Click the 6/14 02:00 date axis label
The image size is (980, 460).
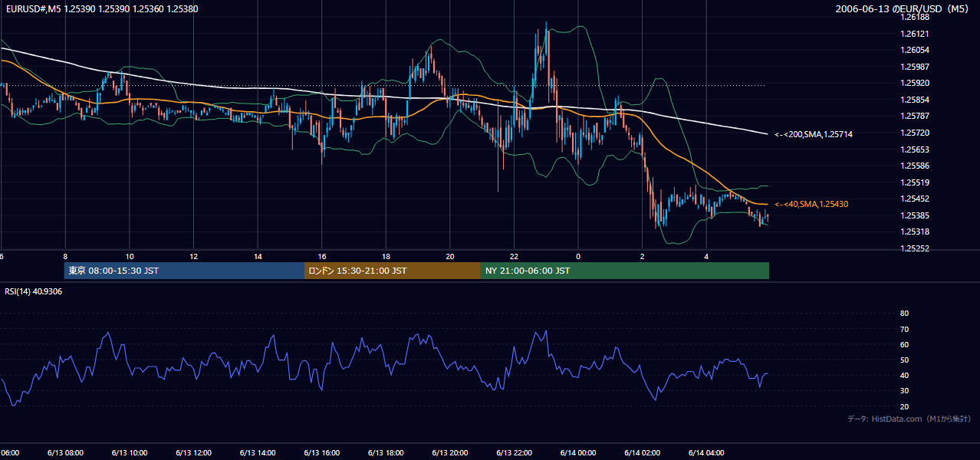tap(642, 452)
